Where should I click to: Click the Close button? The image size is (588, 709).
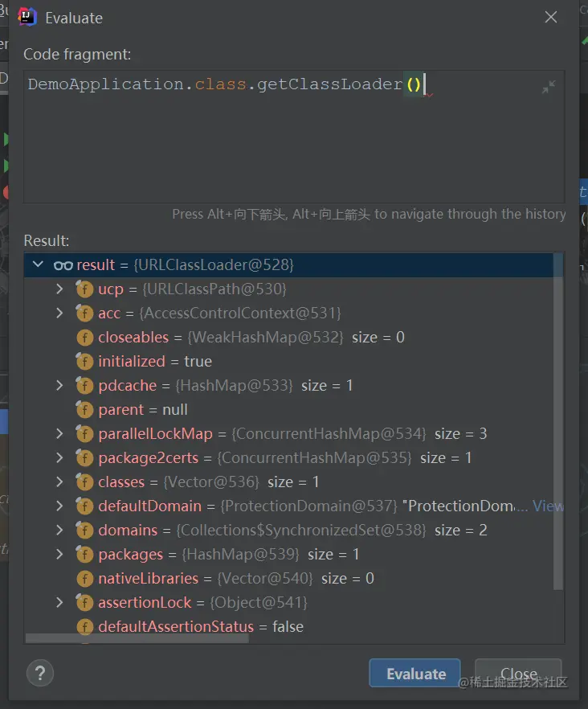[518, 674]
